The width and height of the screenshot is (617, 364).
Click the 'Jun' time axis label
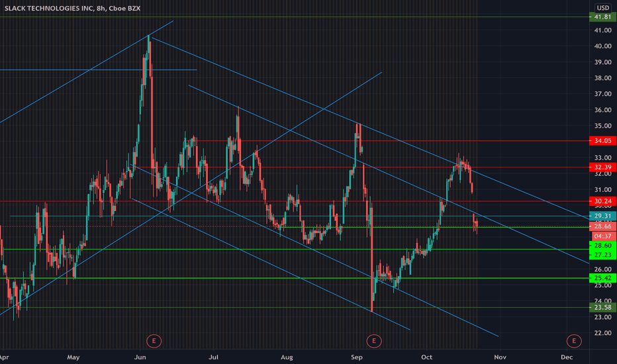(140, 357)
